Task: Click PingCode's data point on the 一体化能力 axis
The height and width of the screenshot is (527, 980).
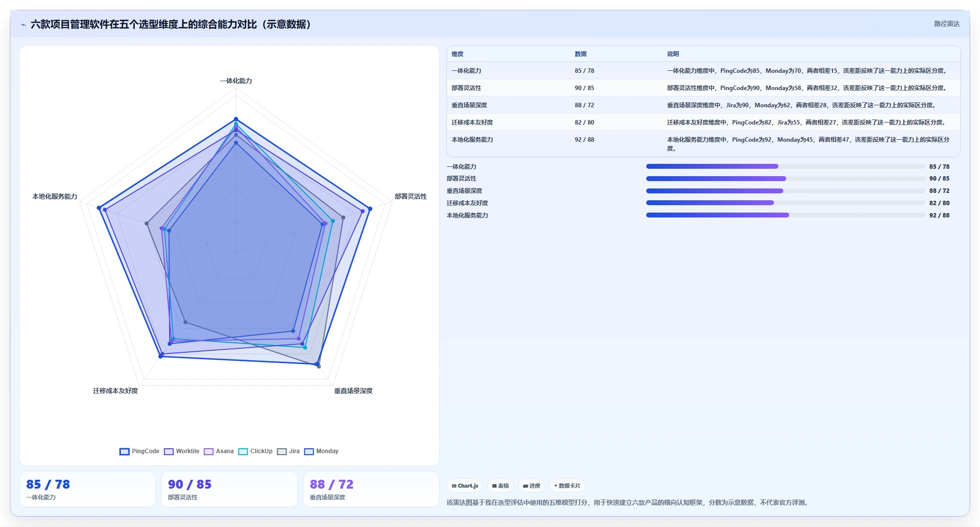Action: [x=236, y=119]
